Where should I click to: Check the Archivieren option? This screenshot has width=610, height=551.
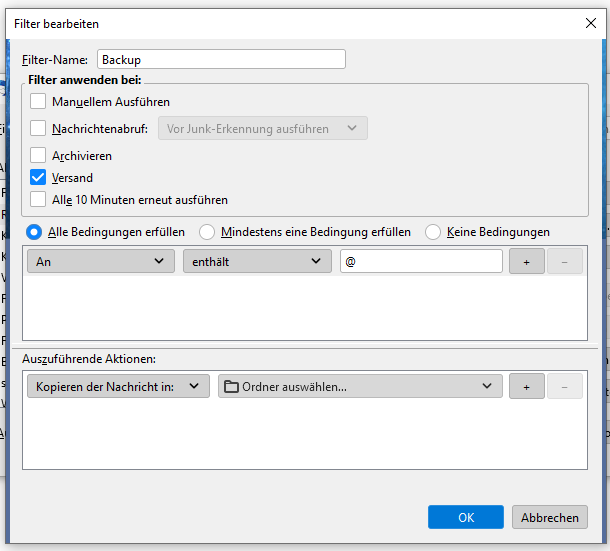click(x=38, y=156)
